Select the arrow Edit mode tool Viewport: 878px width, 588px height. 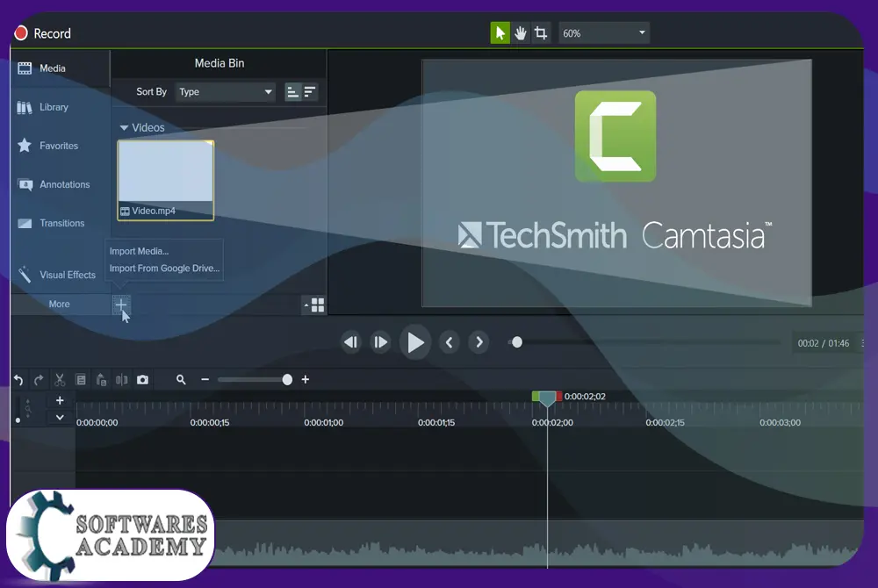pyautogui.click(x=500, y=33)
